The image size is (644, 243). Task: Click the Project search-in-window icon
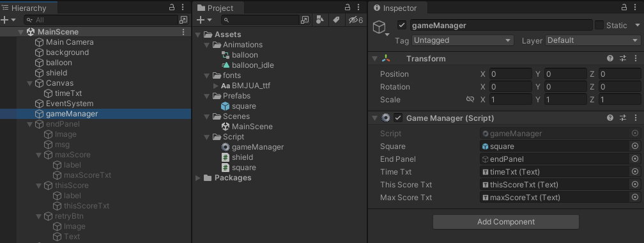coord(305,20)
